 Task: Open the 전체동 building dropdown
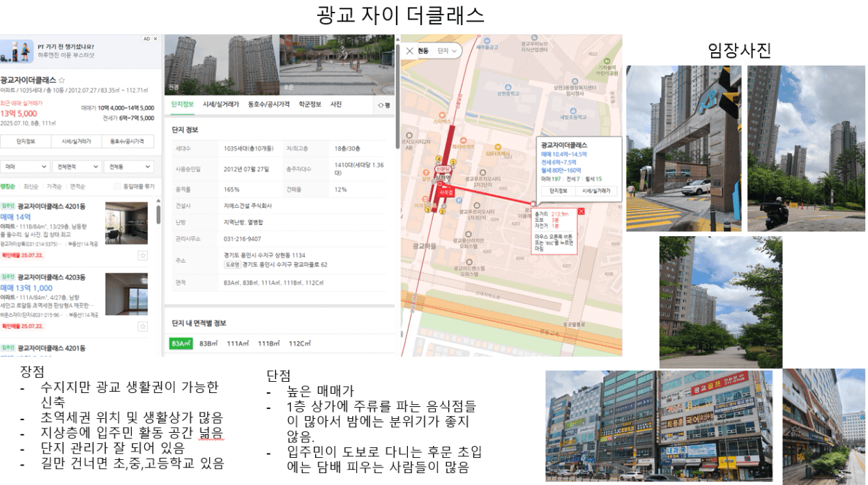(x=128, y=167)
